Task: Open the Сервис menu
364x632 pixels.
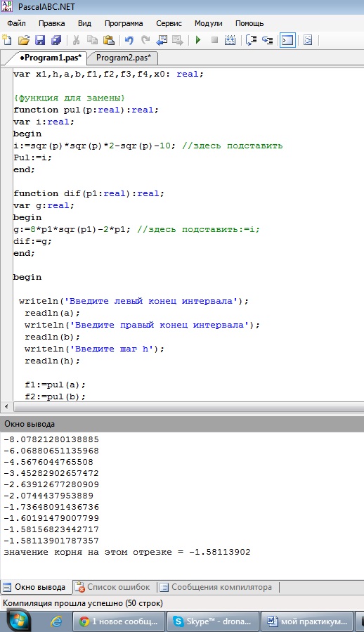Action: (169, 23)
